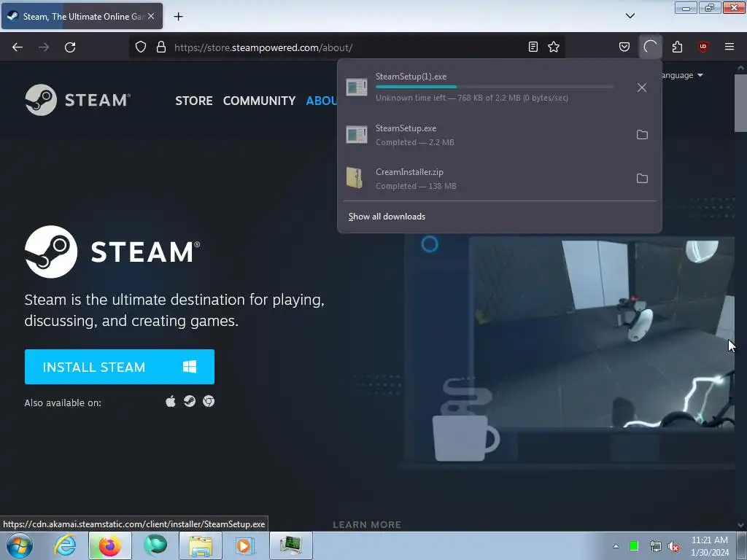Click the forward navigation arrow
The image size is (747, 560).
(x=44, y=47)
